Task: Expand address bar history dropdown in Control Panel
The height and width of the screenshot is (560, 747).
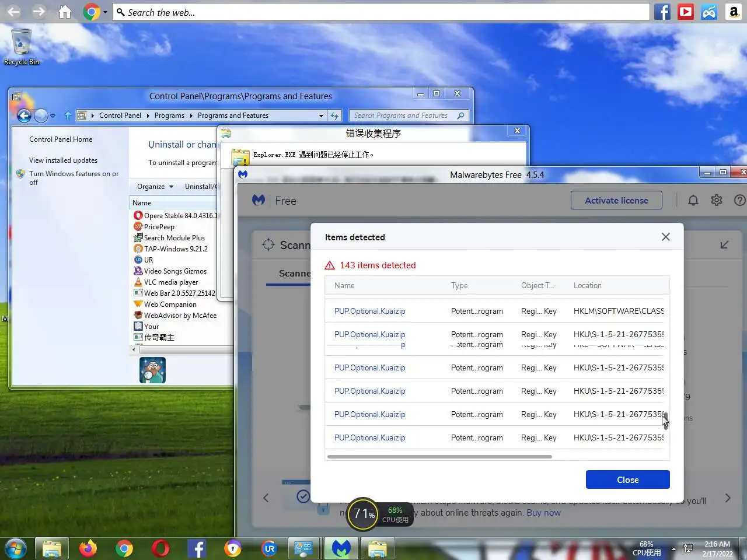Action: pyautogui.click(x=321, y=116)
